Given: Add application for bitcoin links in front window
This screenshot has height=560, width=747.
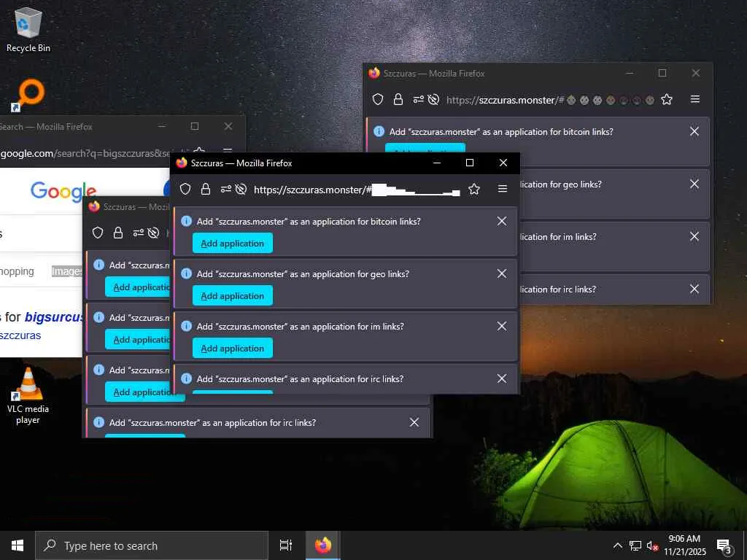Looking at the screenshot, I should click(x=233, y=244).
